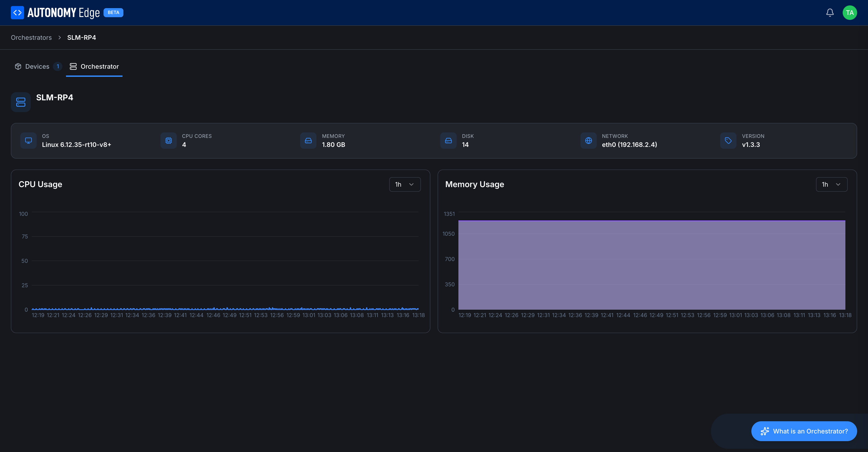The image size is (868, 452).
Task: Click the Disk value 14
Action: click(465, 144)
